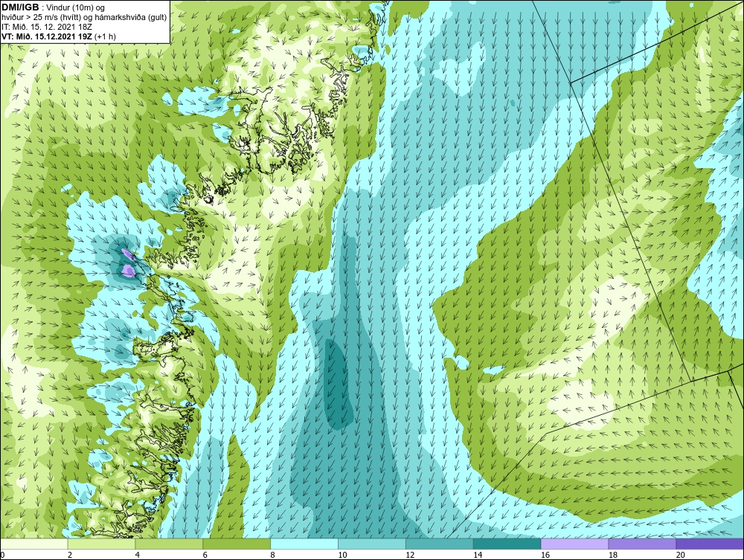Click the "DMI/IGB" bold title text
The width and height of the screenshot is (744, 560).
(x=20, y=7)
